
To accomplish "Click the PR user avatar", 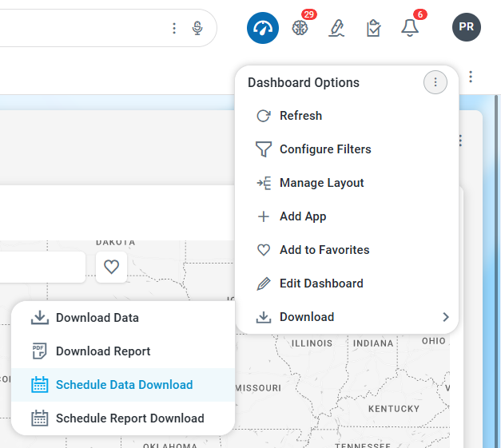I will 467,27.
